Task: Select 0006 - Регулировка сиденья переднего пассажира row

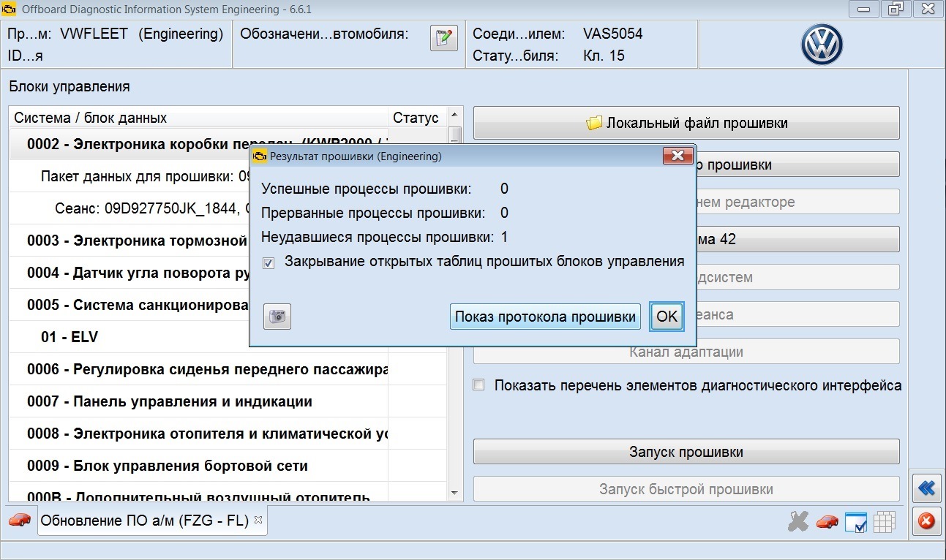Action: point(228,369)
